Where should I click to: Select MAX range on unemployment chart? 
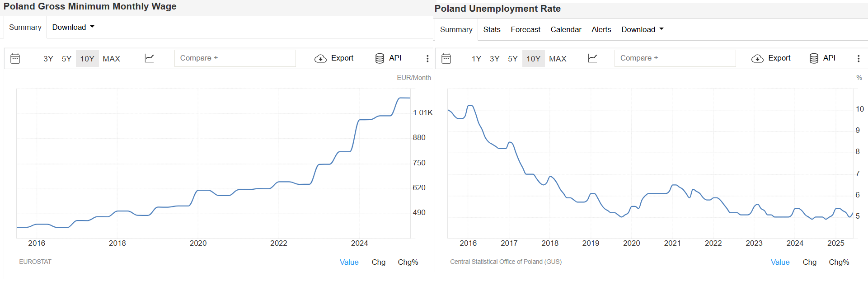558,59
